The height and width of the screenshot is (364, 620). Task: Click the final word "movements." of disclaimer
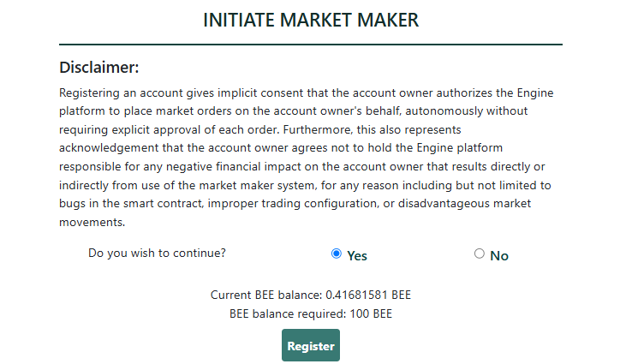(x=92, y=223)
